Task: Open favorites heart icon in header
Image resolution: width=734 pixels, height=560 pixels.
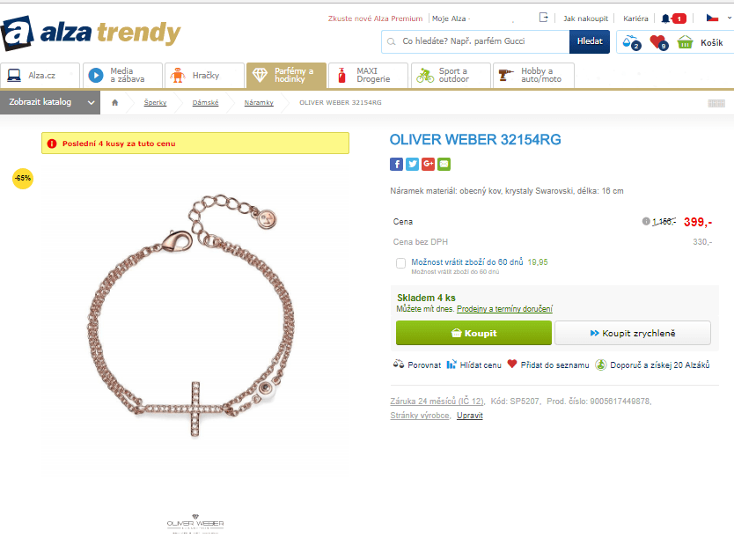Action: pyautogui.click(x=658, y=42)
